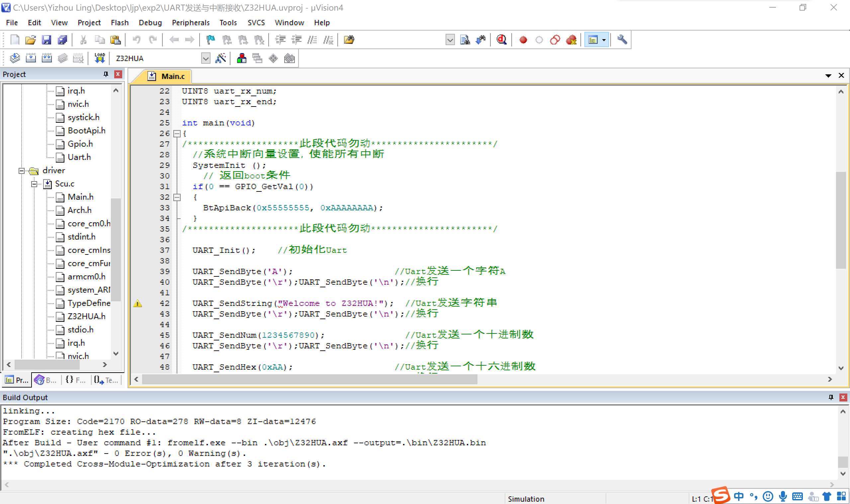Pin the Project panel

point(106,74)
